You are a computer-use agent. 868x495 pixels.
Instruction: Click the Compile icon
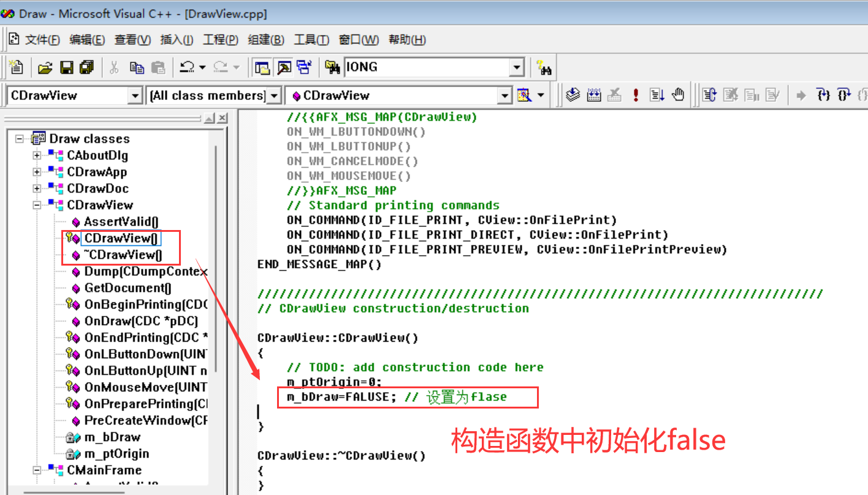pos(573,95)
